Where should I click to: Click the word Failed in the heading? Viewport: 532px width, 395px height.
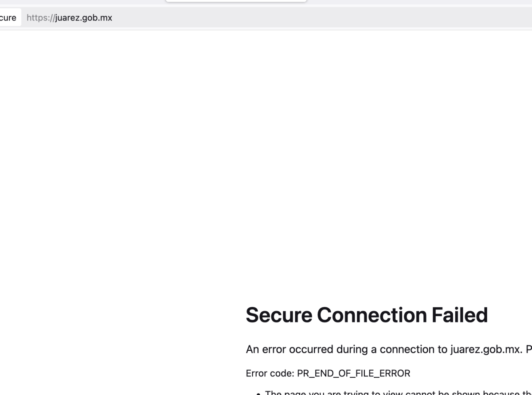tap(460, 315)
